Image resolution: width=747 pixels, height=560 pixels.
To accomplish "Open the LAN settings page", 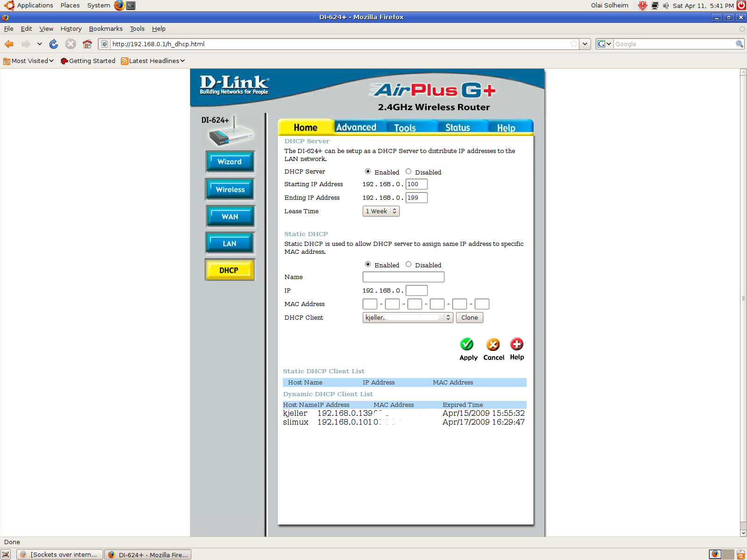I will tap(230, 244).
